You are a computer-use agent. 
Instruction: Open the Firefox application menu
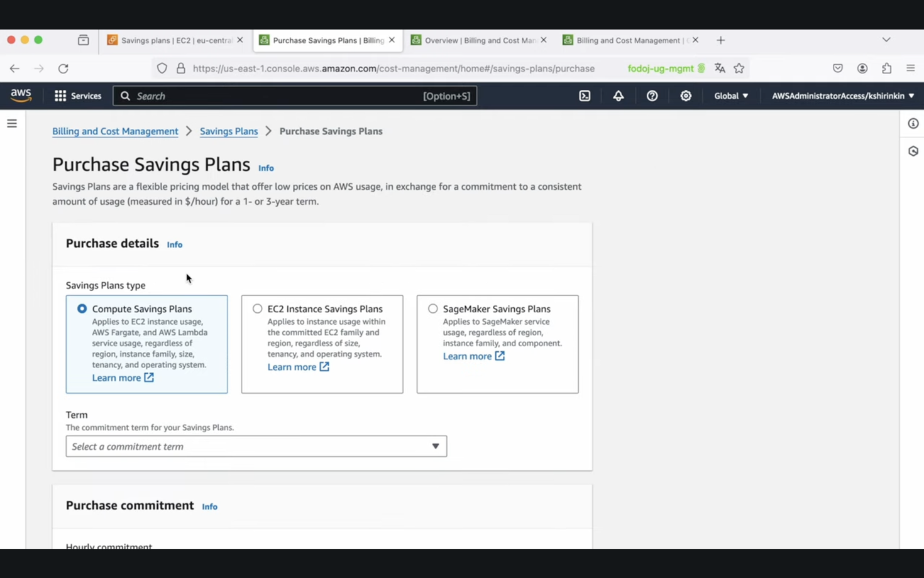click(911, 68)
